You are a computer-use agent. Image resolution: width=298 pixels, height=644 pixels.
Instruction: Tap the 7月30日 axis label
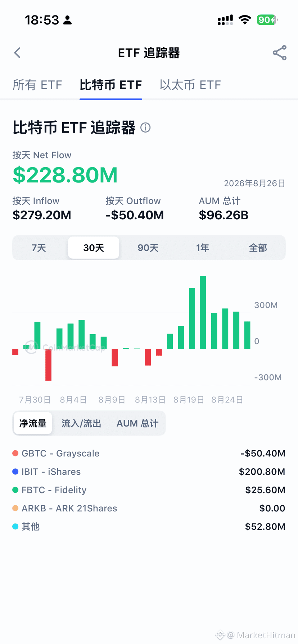point(35,400)
